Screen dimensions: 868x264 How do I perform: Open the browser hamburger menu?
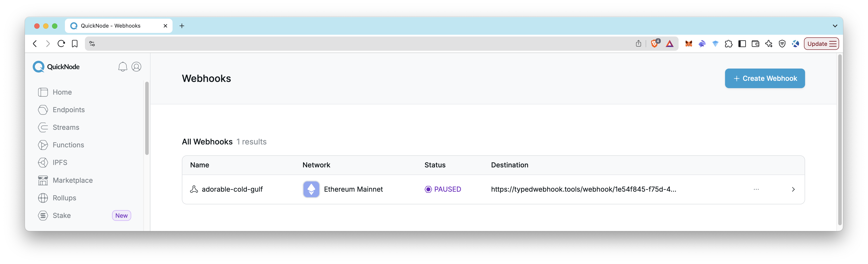click(x=833, y=44)
